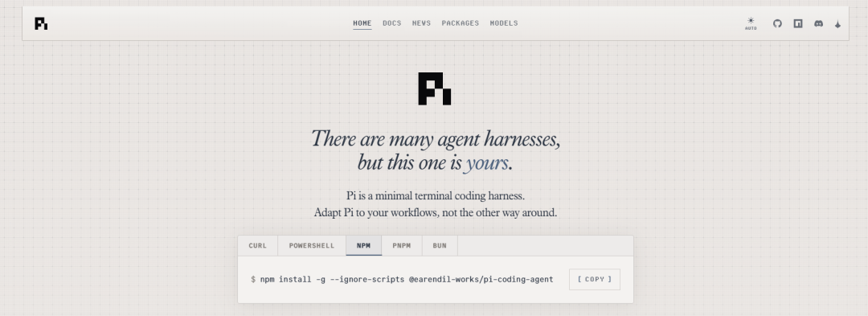
Task: Click the large Pi logo in hero
Action: (435, 88)
